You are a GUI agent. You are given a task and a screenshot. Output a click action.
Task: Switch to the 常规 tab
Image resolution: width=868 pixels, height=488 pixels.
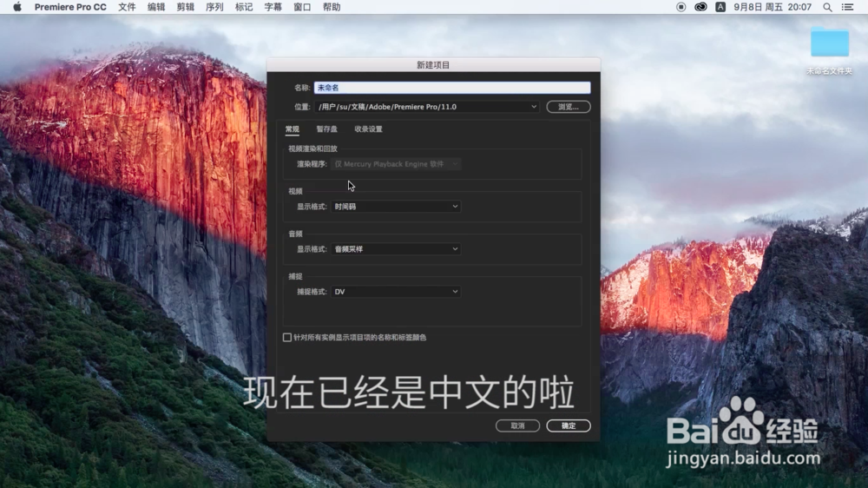293,129
